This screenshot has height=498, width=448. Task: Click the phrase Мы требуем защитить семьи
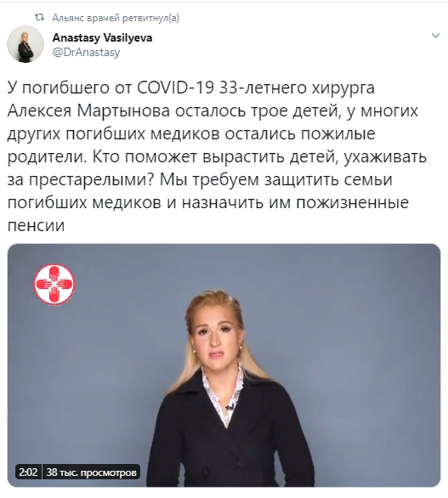pos(275,180)
